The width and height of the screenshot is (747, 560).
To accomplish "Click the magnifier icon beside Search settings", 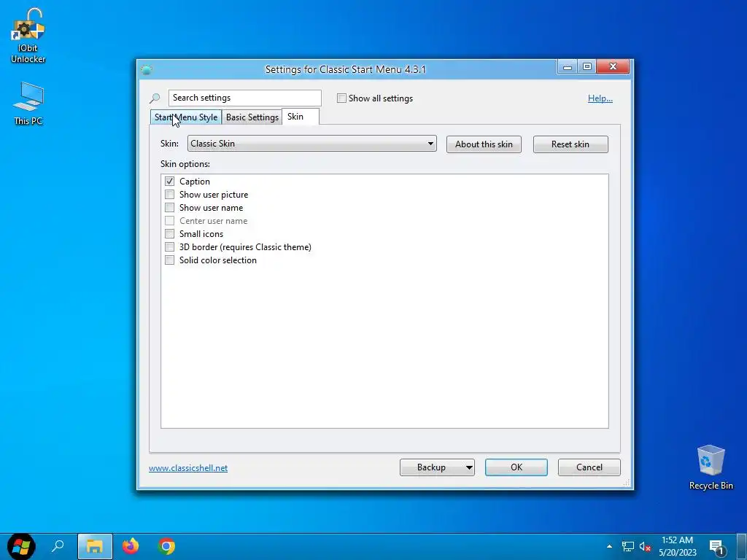I will (x=155, y=98).
